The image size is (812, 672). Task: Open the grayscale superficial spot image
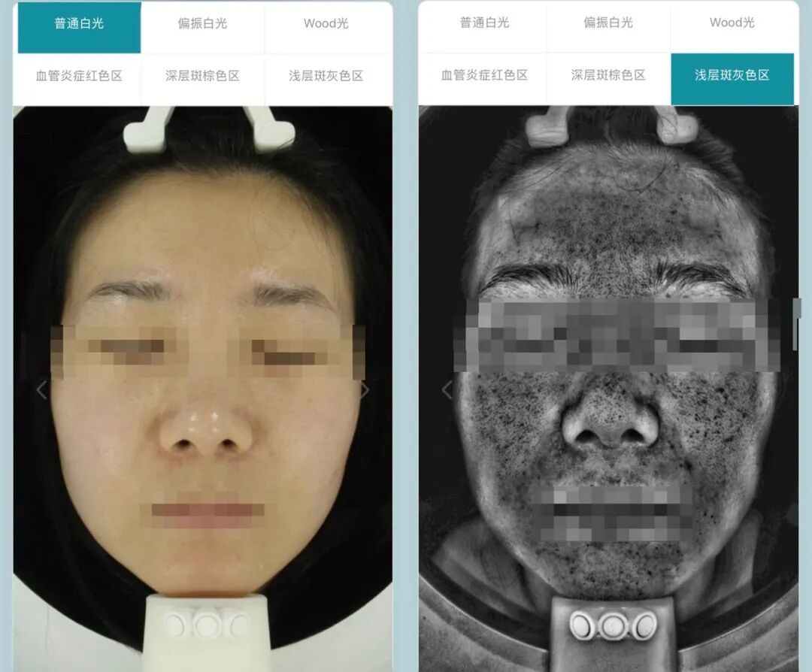pos(608,389)
